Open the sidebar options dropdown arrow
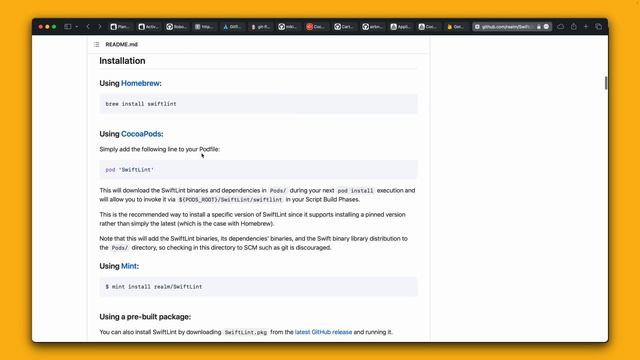Screen dimensions: 640x360 (x=76, y=27)
